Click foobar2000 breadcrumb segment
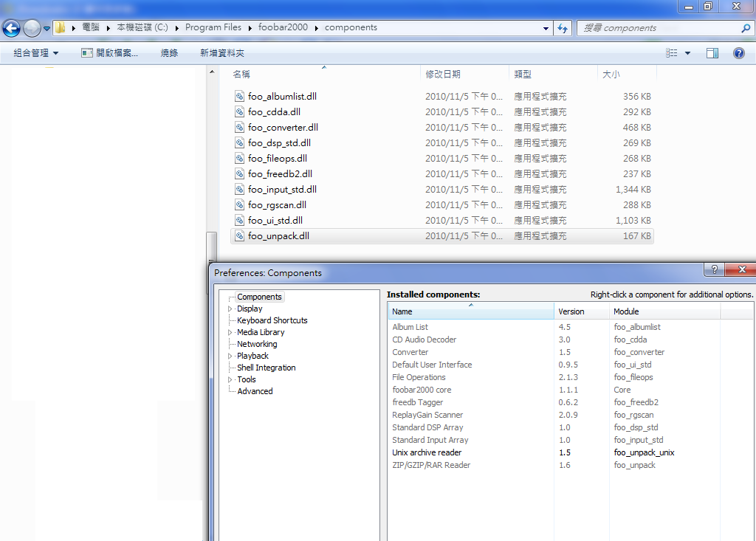Image resolution: width=756 pixels, height=541 pixels. point(283,27)
